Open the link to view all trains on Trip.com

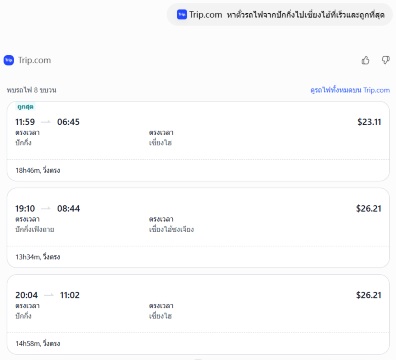pyautogui.click(x=350, y=90)
